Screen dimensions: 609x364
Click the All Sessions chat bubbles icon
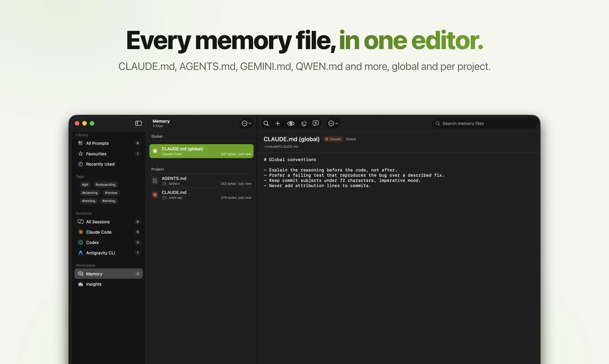[x=81, y=222]
